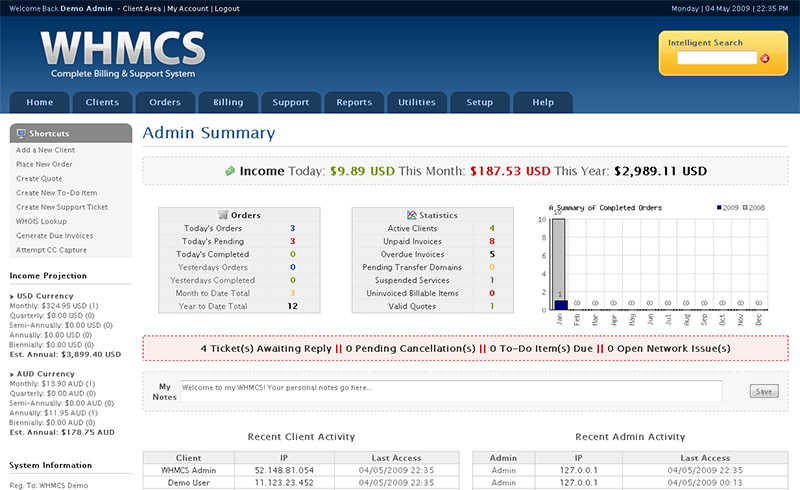Open the Setup tab
800x490 pixels.
point(480,102)
